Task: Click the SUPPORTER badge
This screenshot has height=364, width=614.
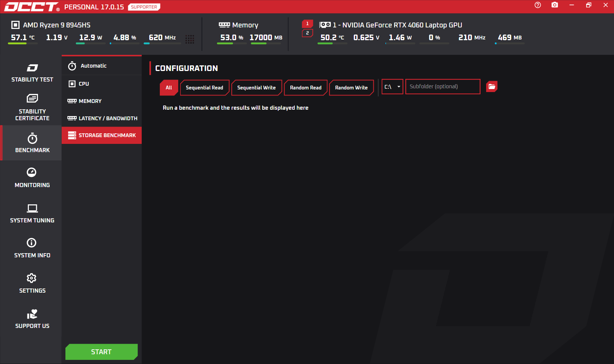Action: (x=144, y=7)
